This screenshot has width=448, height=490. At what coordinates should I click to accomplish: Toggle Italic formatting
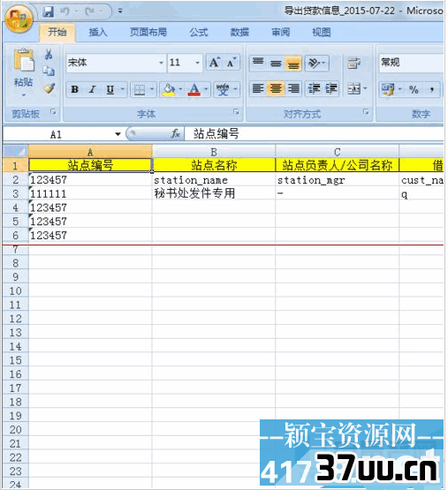point(92,89)
